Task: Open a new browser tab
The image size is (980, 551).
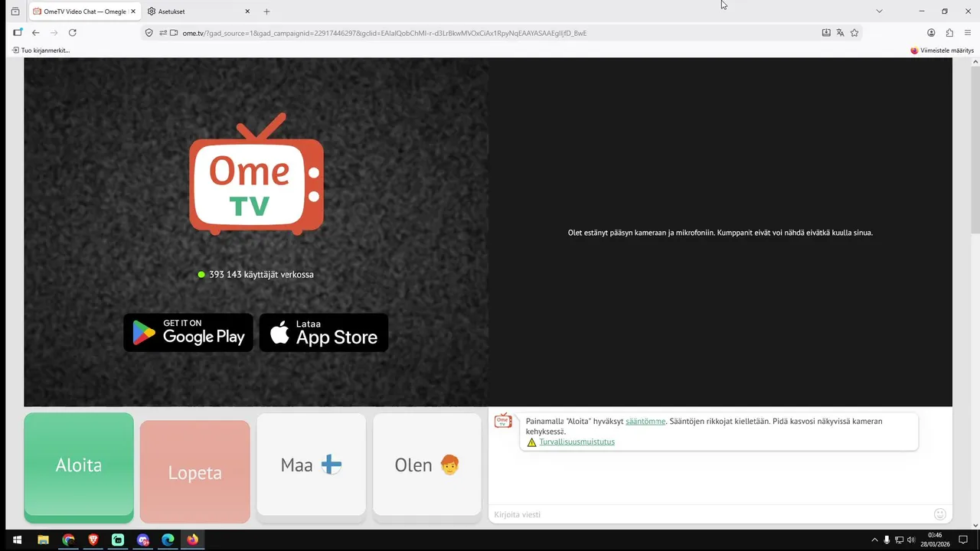Action: click(266, 11)
